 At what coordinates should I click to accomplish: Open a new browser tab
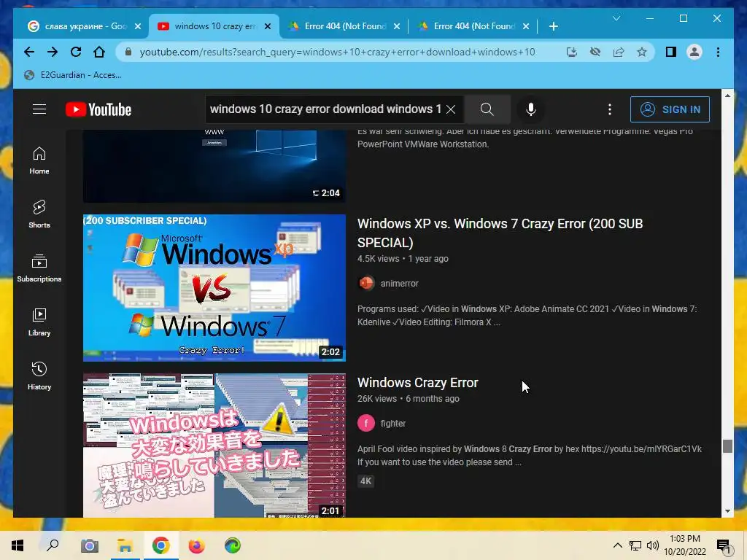coord(553,26)
